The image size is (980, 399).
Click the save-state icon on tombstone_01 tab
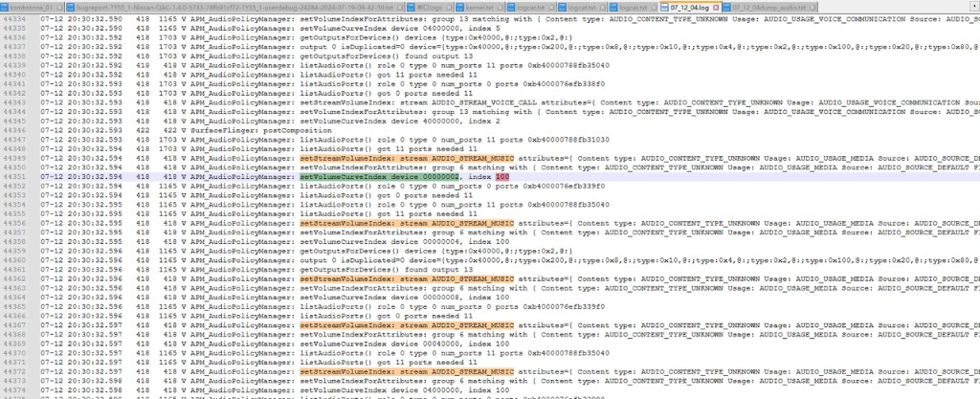tap(5, 8)
